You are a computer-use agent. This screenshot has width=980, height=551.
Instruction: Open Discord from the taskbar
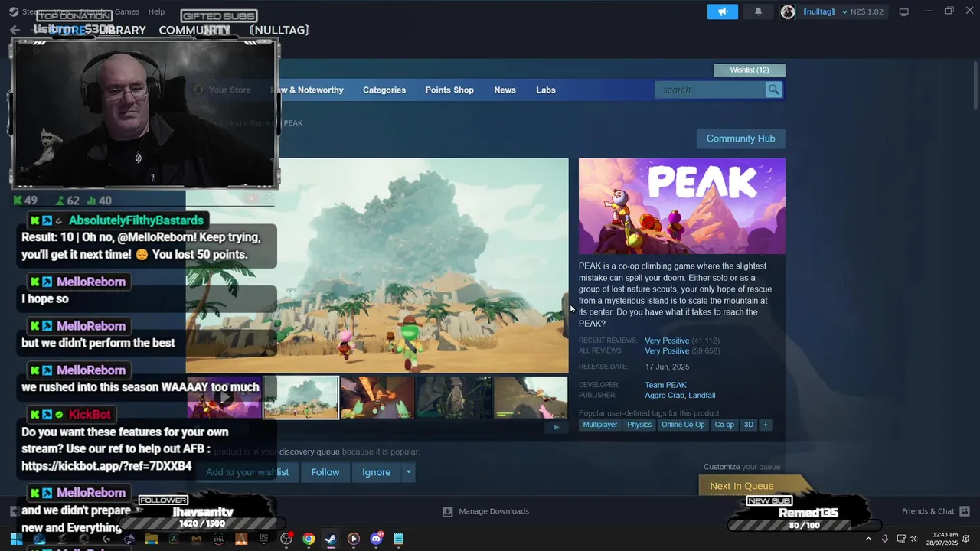pos(376,539)
